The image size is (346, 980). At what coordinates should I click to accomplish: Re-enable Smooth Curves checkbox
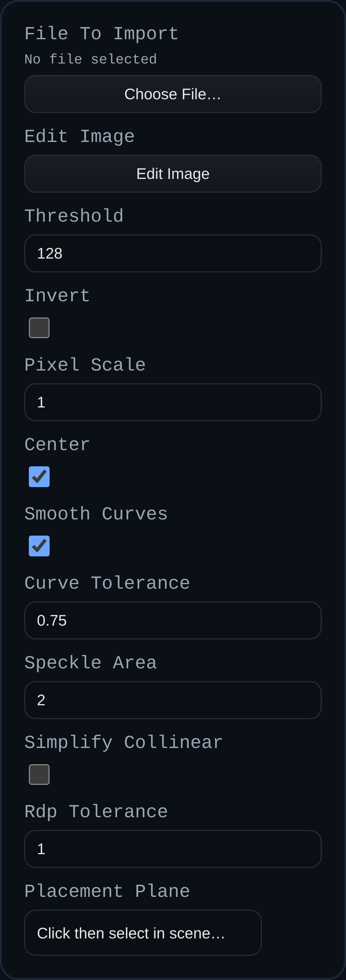(39, 545)
